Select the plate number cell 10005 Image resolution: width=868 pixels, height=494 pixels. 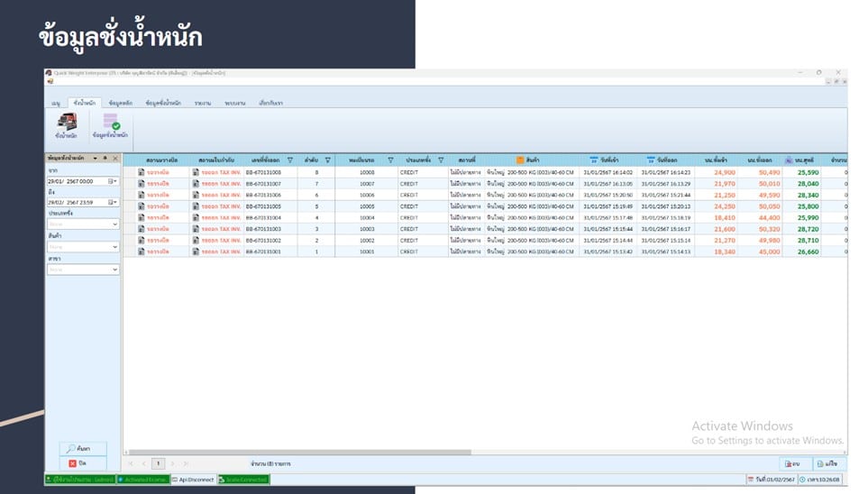(x=367, y=206)
